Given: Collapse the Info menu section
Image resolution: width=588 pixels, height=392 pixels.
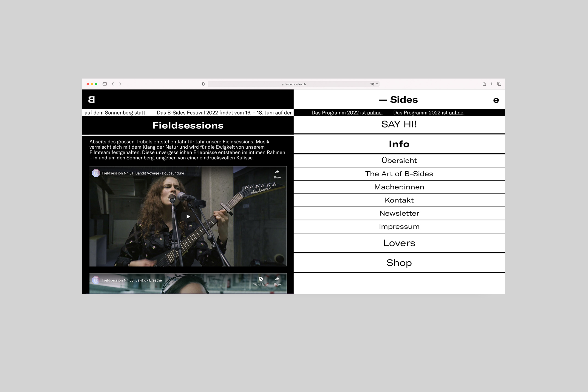Looking at the screenshot, I should point(399,144).
